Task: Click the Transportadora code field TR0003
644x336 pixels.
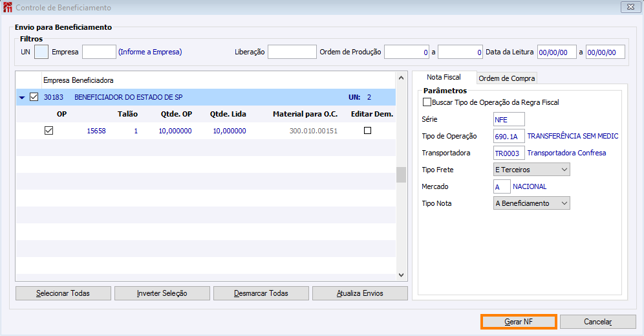Action: tap(509, 153)
